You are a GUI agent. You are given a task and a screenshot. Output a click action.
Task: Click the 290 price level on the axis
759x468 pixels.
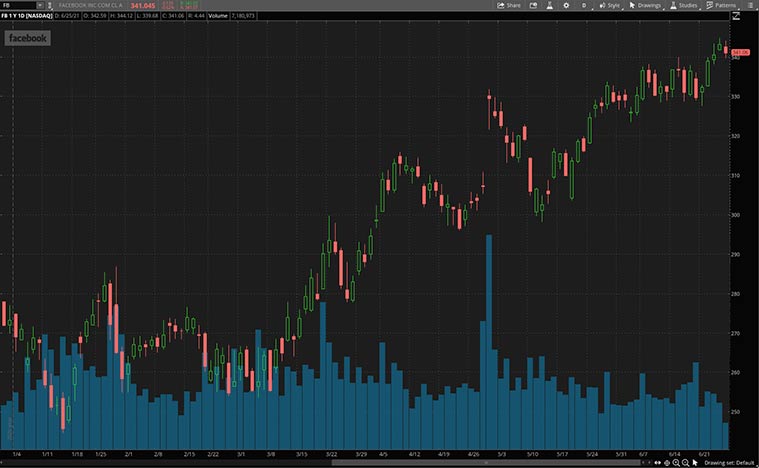(736, 254)
